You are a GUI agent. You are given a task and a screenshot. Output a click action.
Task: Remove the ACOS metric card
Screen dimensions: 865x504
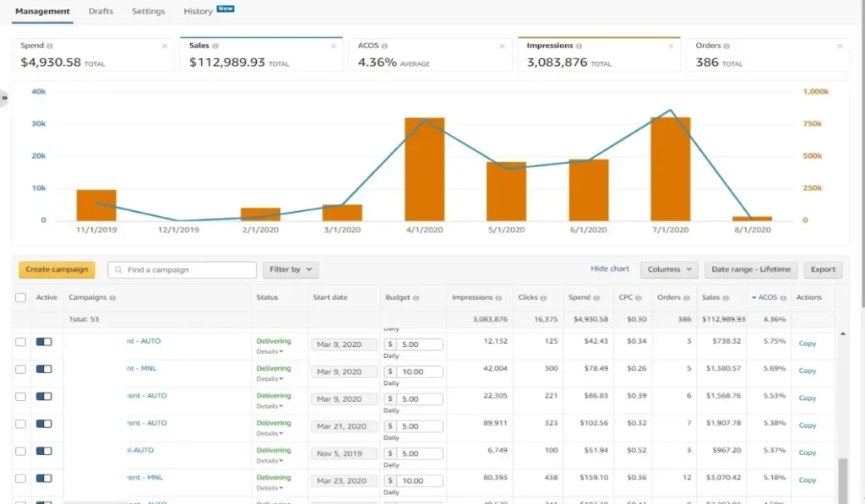click(x=503, y=46)
